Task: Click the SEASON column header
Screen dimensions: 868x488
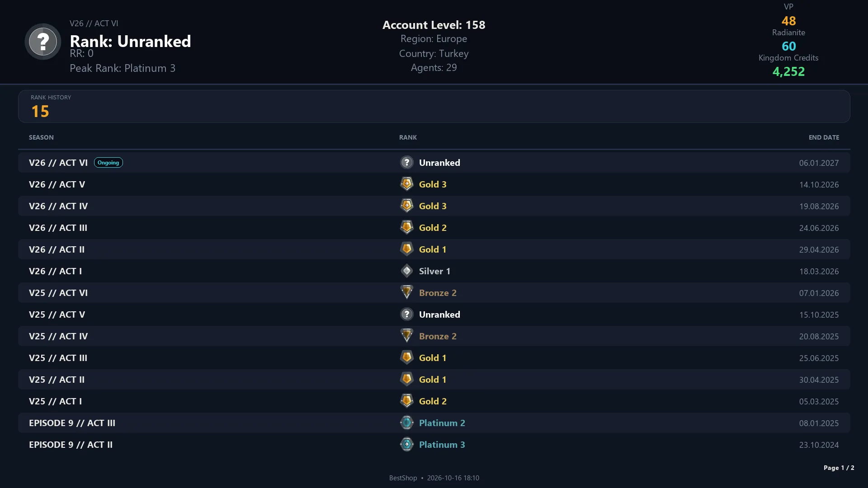Action: coord(41,137)
